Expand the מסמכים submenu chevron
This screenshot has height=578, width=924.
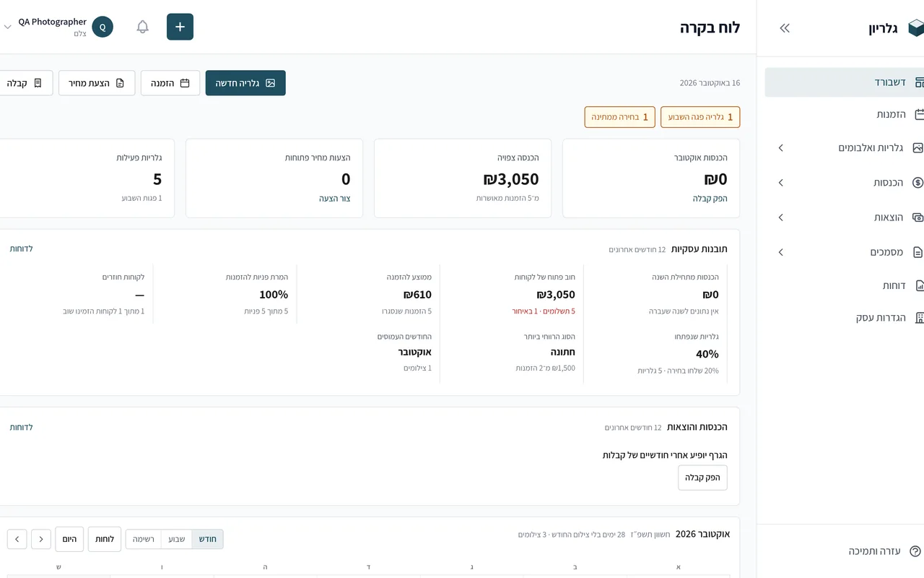(x=780, y=252)
